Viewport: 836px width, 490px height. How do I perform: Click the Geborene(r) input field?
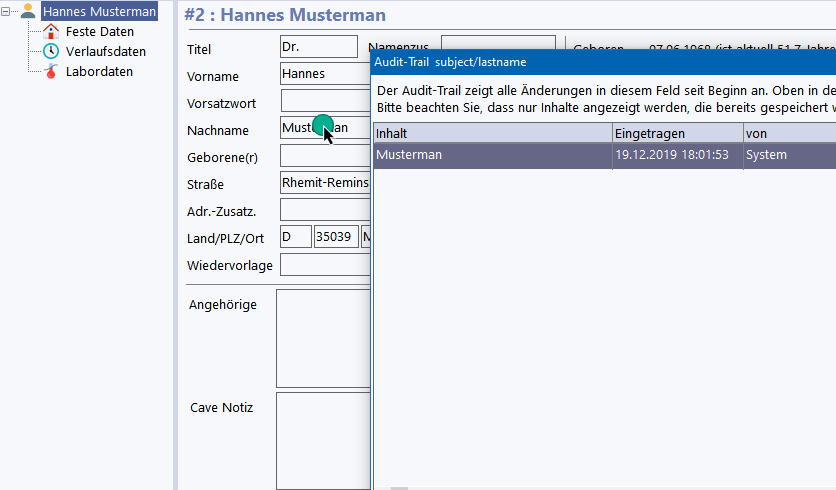click(x=324, y=156)
